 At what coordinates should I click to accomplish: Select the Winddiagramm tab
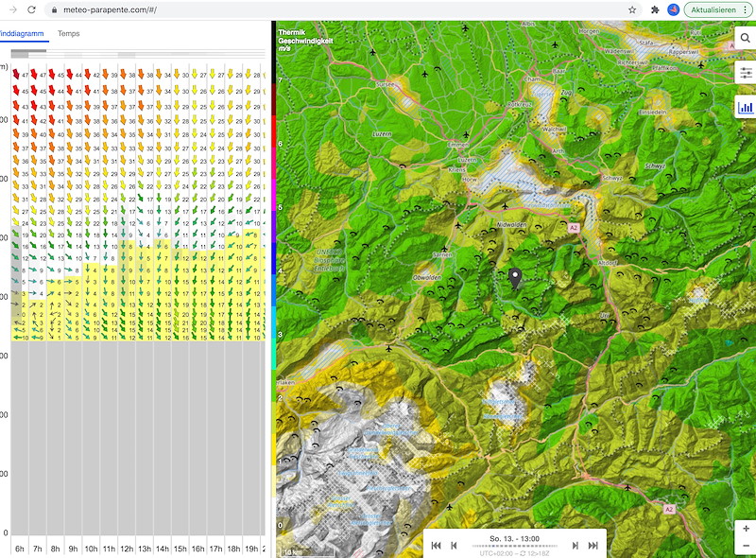[x=22, y=33]
